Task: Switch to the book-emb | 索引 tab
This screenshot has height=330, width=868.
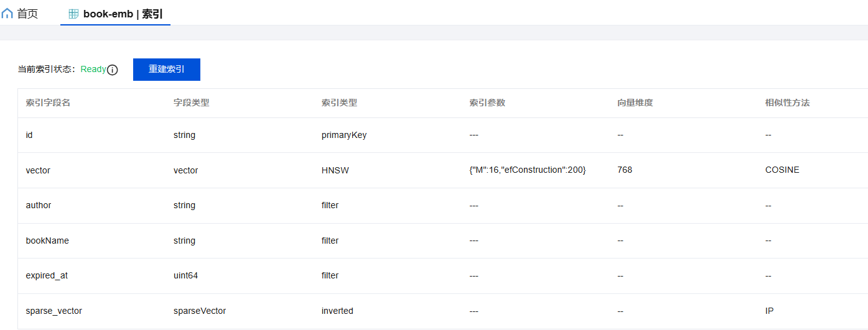Action: click(123, 14)
